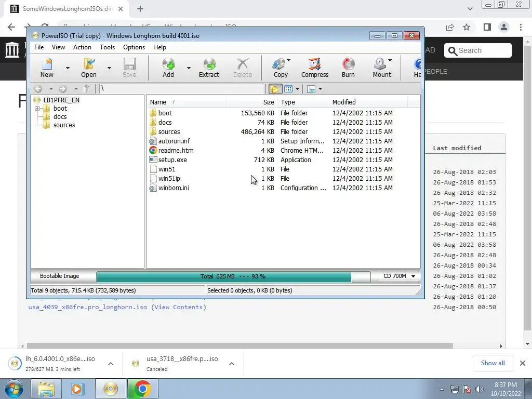Click the navigate Forward arrow icon
The width and height of the screenshot is (532, 399).
pyautogui.click(x=63, y=89)
